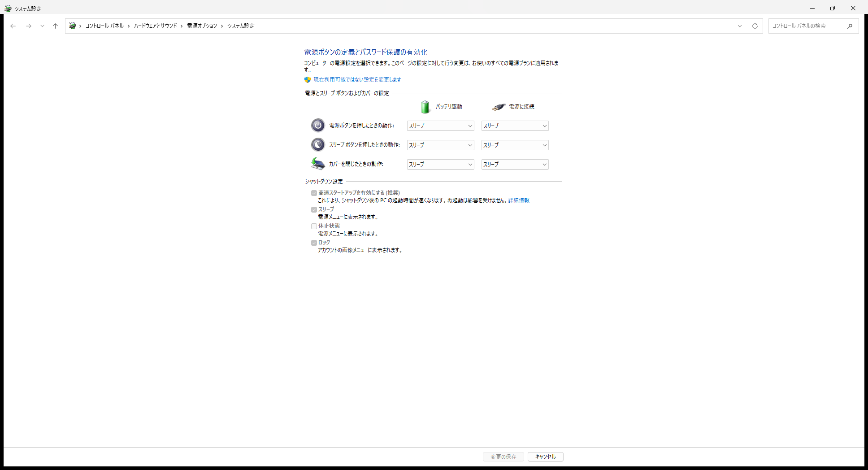This screenshot has width=868, height=470.
Task: Toggle the ロック checkbox
Action: click(x=314, y=243)
